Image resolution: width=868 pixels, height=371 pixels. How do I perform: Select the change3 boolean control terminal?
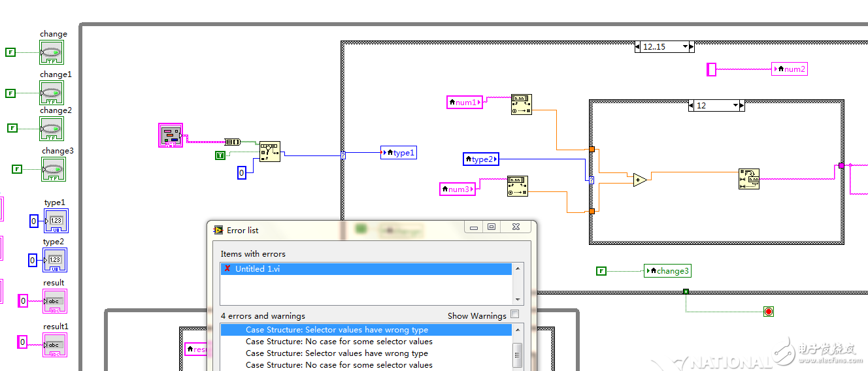pos(54,169)
